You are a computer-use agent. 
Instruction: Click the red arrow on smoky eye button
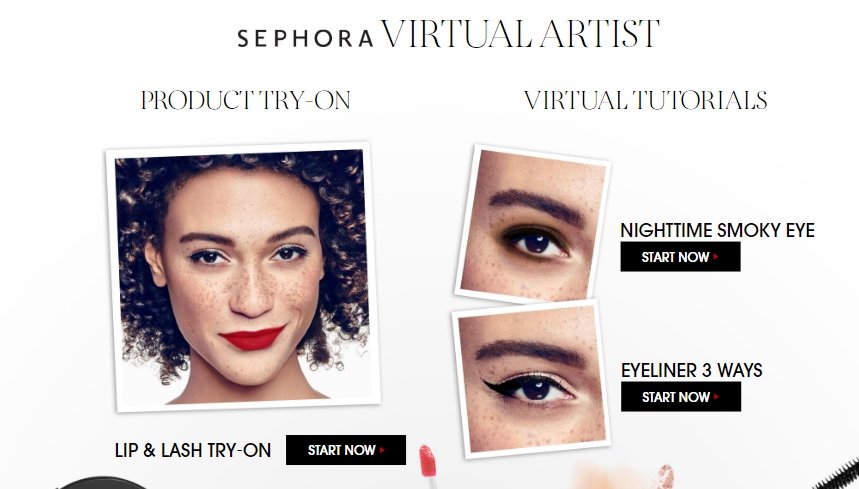tap(716, 256)
